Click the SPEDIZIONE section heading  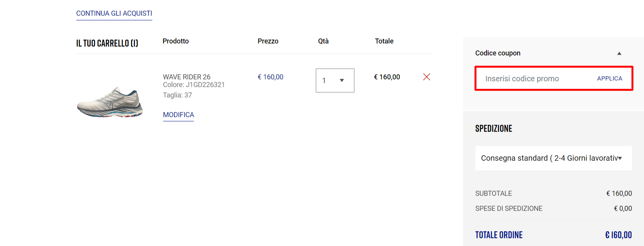[494, 128]
